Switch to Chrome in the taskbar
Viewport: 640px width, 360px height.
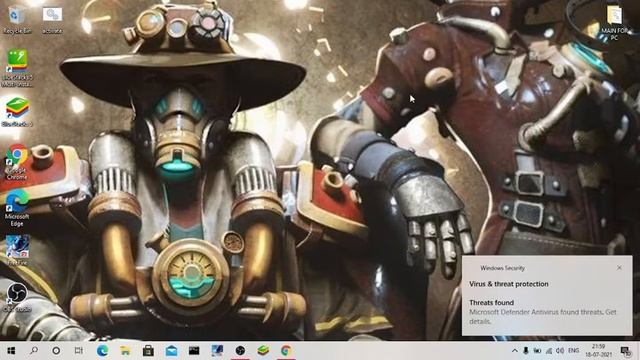coord(286,351)
